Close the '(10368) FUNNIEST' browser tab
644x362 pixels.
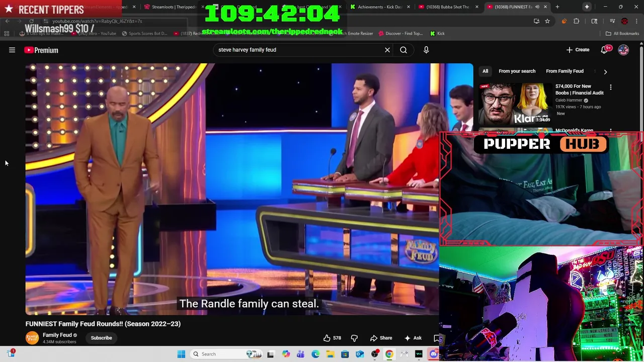point(545,7)
